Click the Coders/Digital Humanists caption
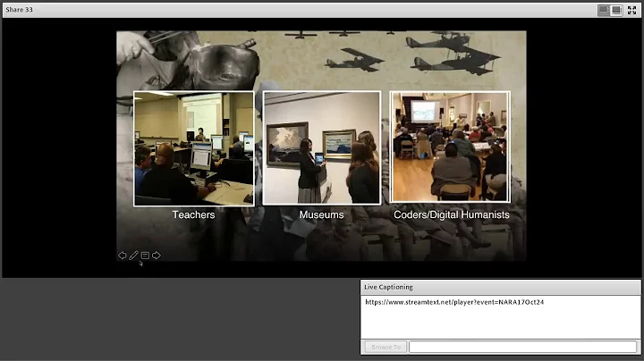The image size is (644, 361). 452,214
